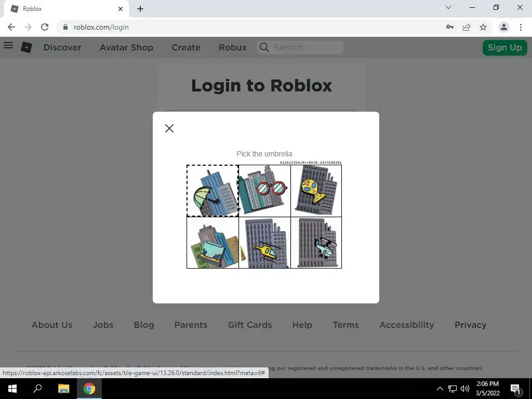Screen dimensions: 532x399
Task: Open the Parents footer link
Action: click(x=191, y=325)
